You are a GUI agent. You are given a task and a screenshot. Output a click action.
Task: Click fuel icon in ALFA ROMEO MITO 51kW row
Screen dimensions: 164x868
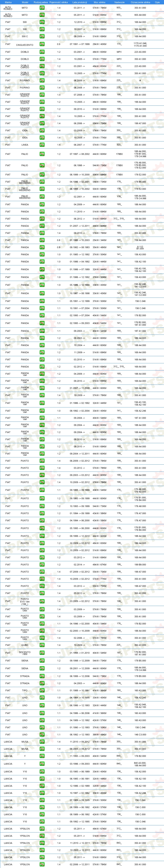click(x=42, y=15)
